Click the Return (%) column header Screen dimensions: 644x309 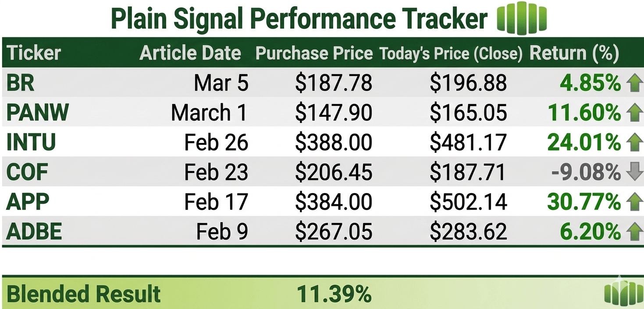pos(574,53)
